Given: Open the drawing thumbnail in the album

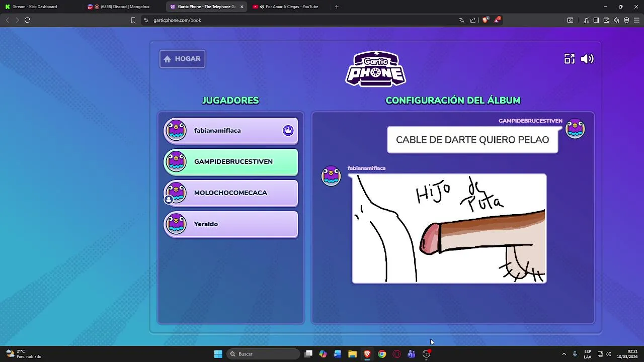Looking at the screenshot, I should point(449,229).
